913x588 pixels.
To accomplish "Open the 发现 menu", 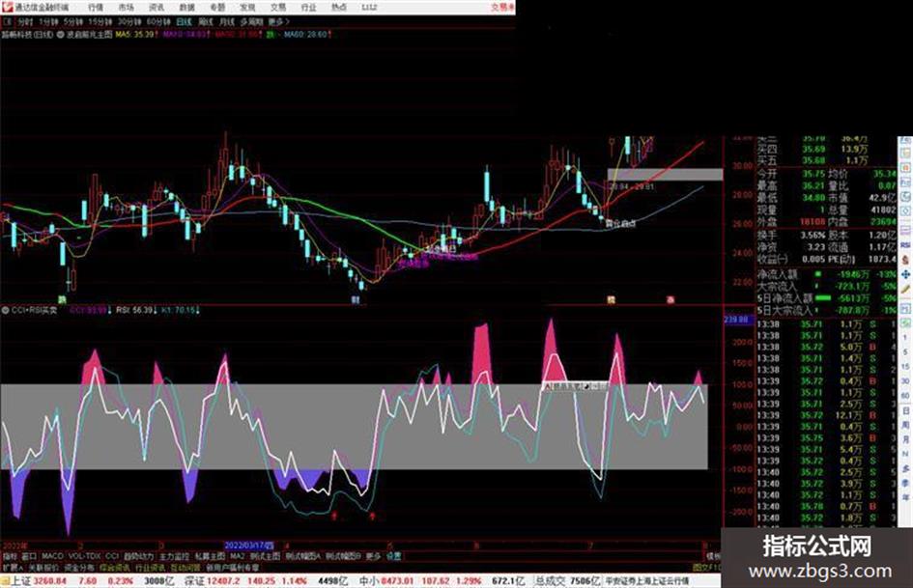I will point(247,8).
